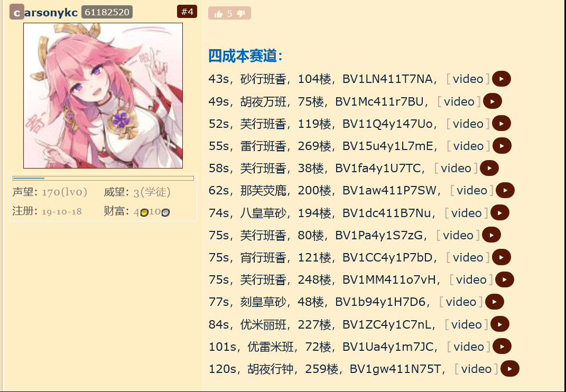566x392 pixels.
Task: Click play icon for 120s 胡夜行钟 row
Action: (x=510, y=369)
